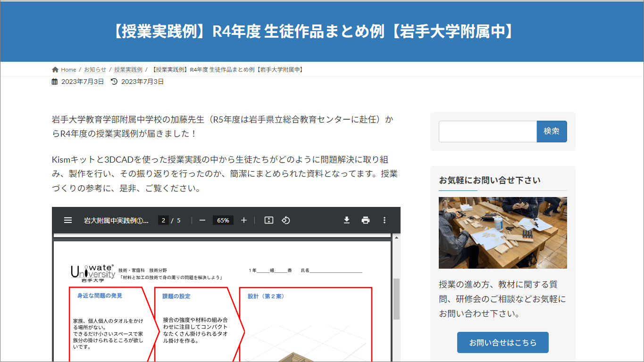Open the お知らせ breadcrumb link
This screenshot has height=362, width=644.
click(94, 69)
